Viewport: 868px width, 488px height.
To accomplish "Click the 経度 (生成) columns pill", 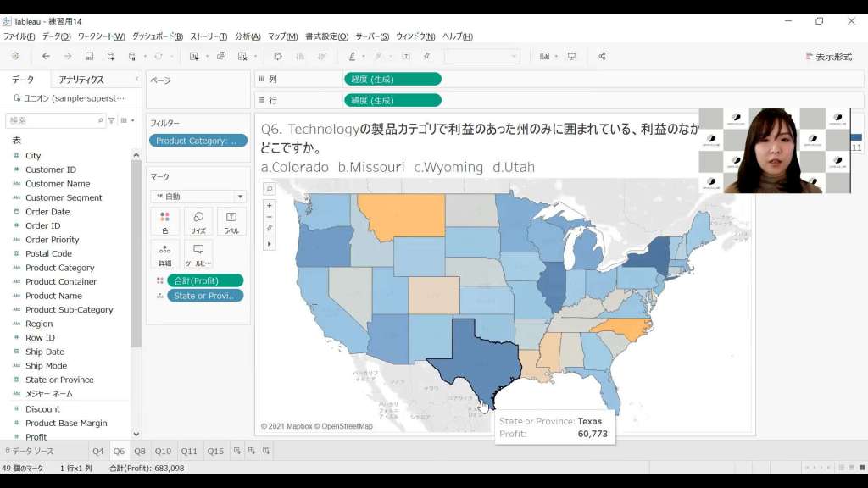I will [x=392, y=79].
